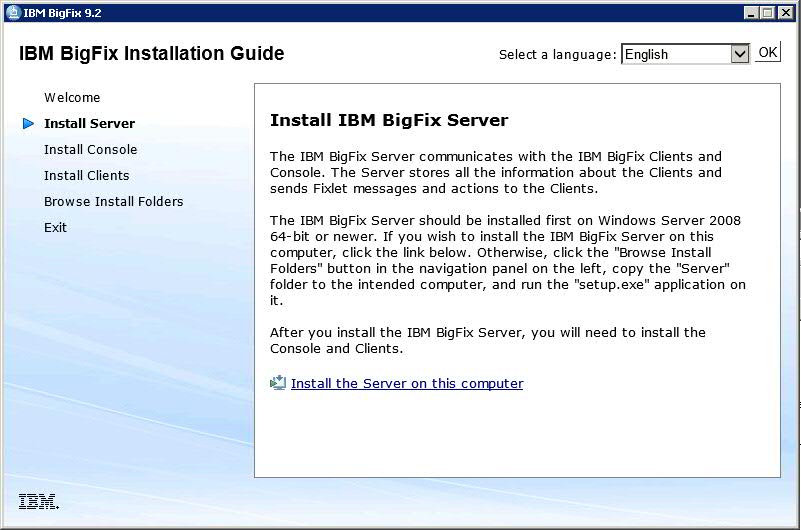Click the 'Select a language:' label
Viewport: 801px width, 530px height.
coord(558,55)
